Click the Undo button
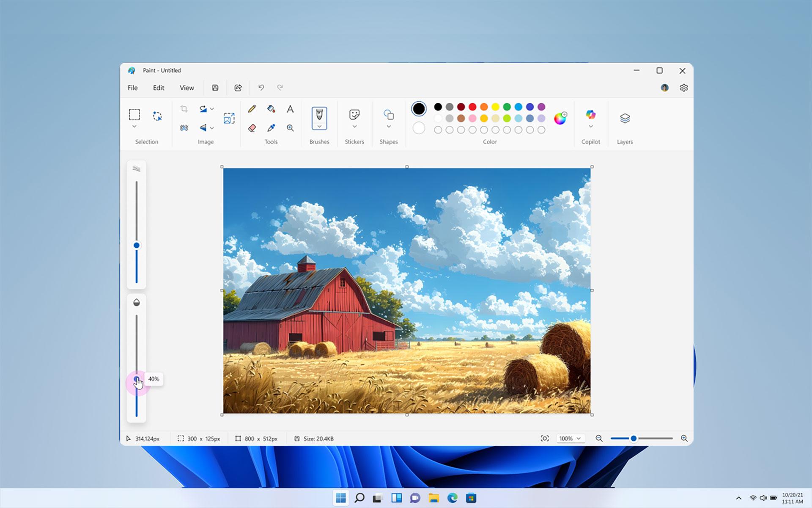The width and height of the screenshot is (812, 508). coord(261,88)
